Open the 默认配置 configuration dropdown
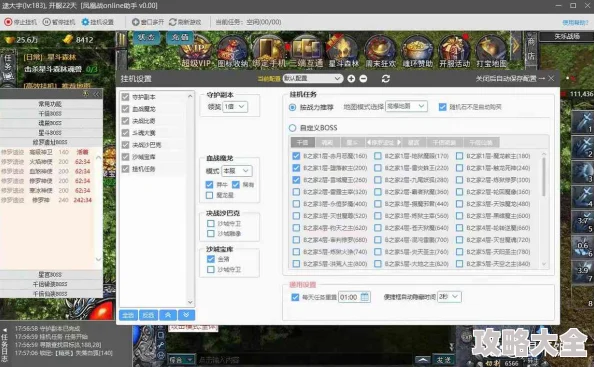The image size is (594, 367). (313, 79)
